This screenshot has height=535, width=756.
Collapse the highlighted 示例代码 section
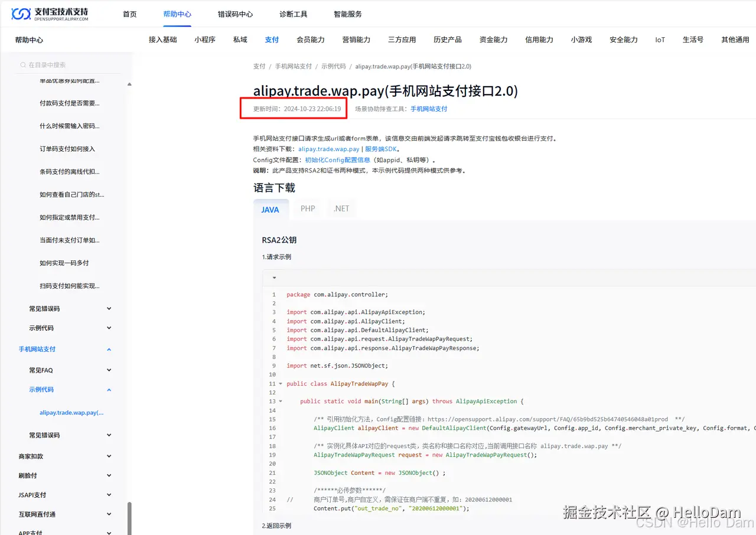pos(109,390)
